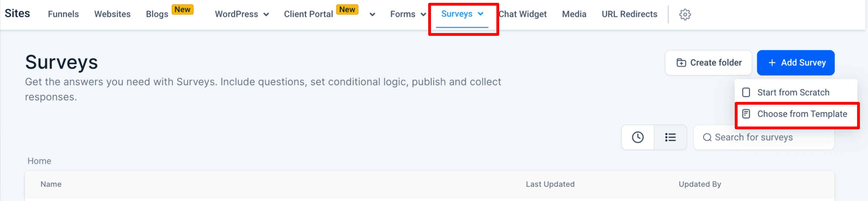This screenshot has width=868, height=201.
Task: Click the plus icon in Add Survey
Action: 772,63
